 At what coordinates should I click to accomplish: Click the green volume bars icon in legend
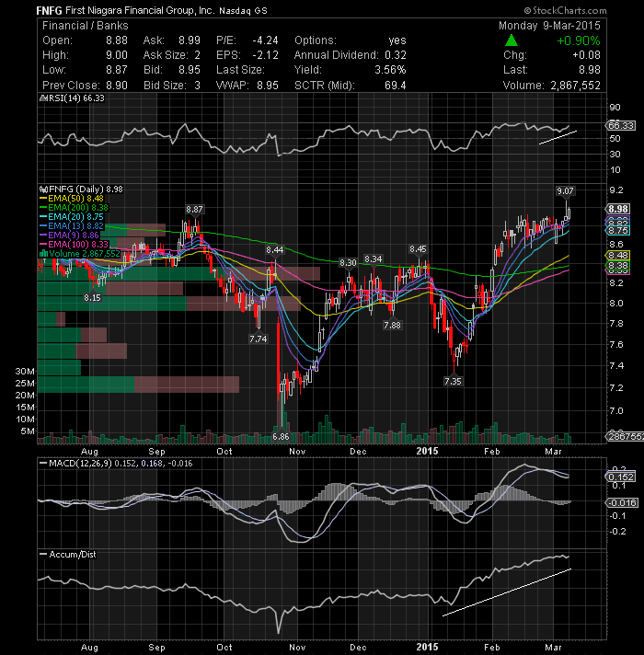(43, 254)
